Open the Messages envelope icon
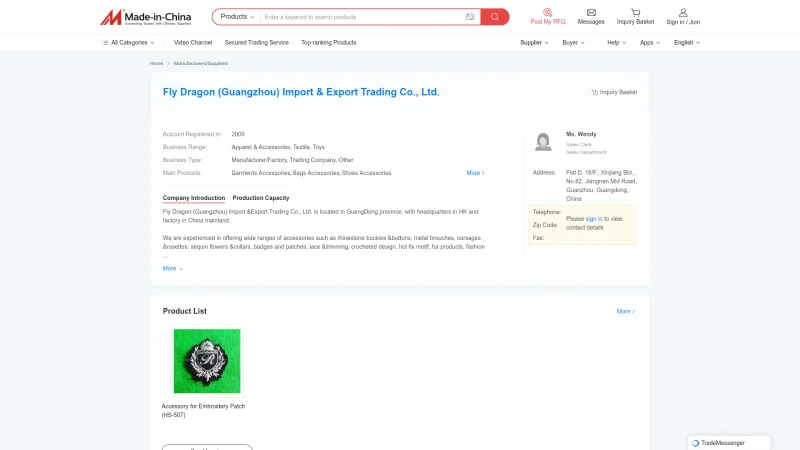This screenshot has width=800, height=450. pos(591,12)
